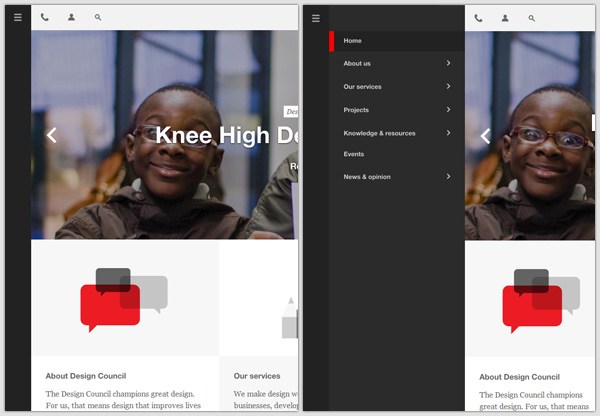Click About Design Council heading in right view
The width and height of the screenshot is (600, 416).
(x=519, y=377)
